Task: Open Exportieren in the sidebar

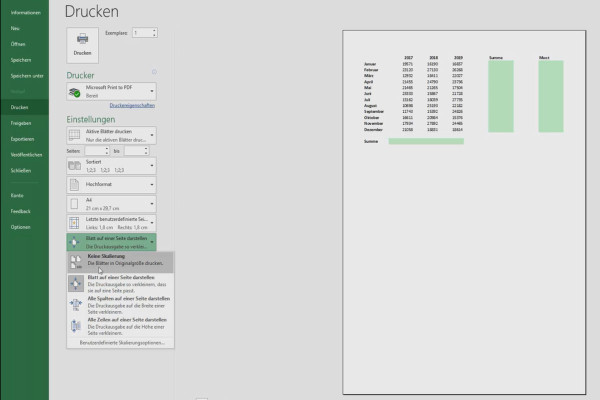Action: 22,139
